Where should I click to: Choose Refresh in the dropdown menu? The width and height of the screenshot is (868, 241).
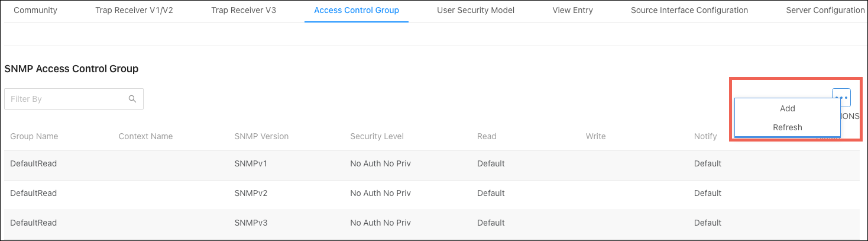click(787, 127)
